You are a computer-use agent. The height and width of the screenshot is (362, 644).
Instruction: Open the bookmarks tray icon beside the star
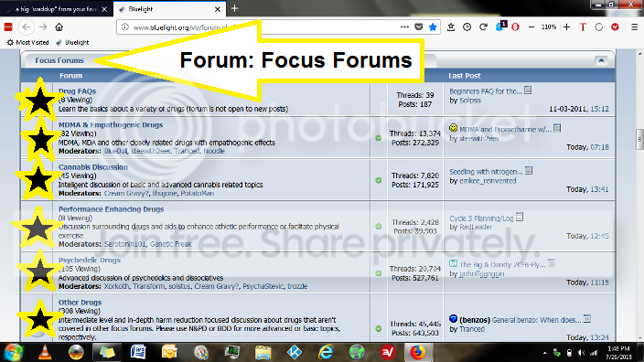(x=451, y=27)
